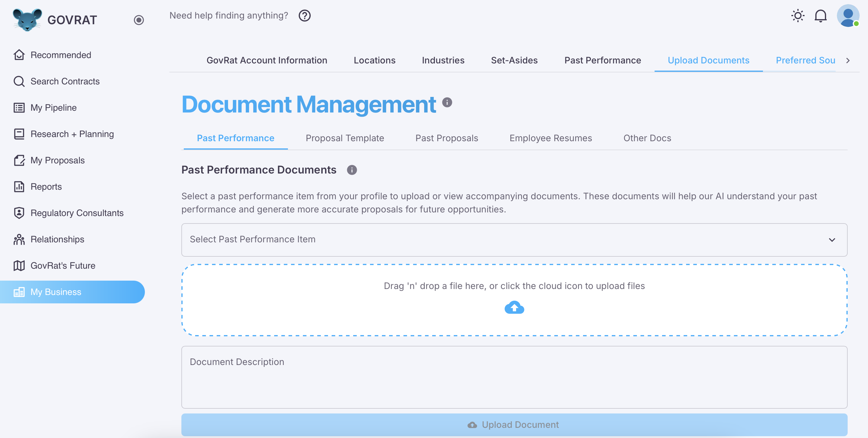Switch to the Proposal Template subtab
Viewport: 868px width, 438px height.
point(345,138)
